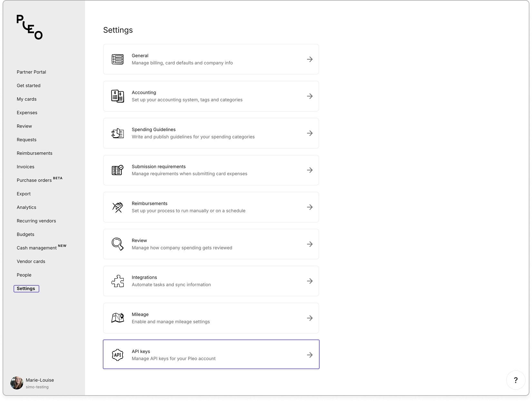Click the Review magnifying glass icon
The image size is (532, 401).
pyautogui.click(x=118, y=244)
